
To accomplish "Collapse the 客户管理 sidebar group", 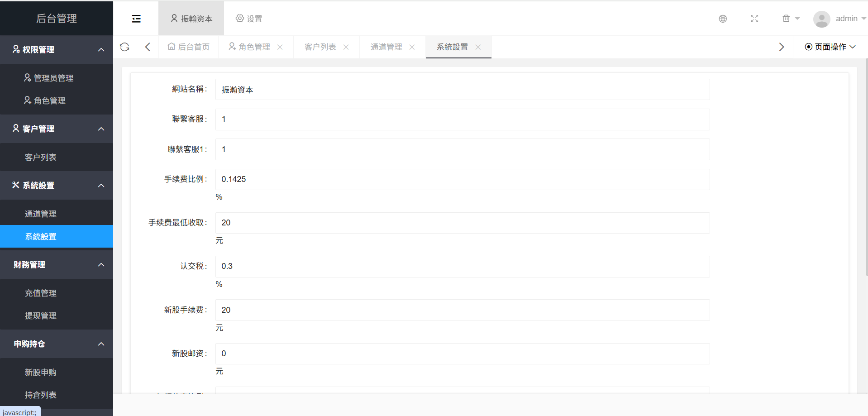I will tap(57, 129).
